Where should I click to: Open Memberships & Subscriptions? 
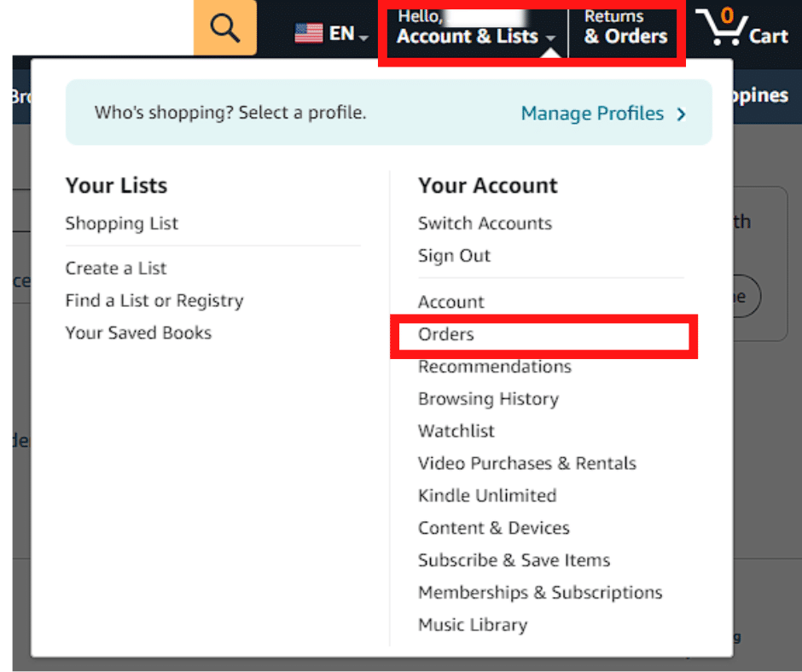click(540, 593)
